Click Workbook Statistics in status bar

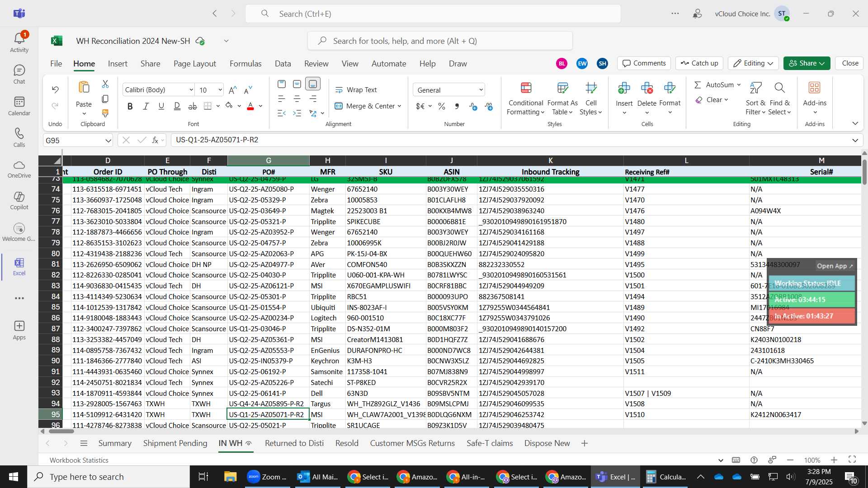point(79,460)
